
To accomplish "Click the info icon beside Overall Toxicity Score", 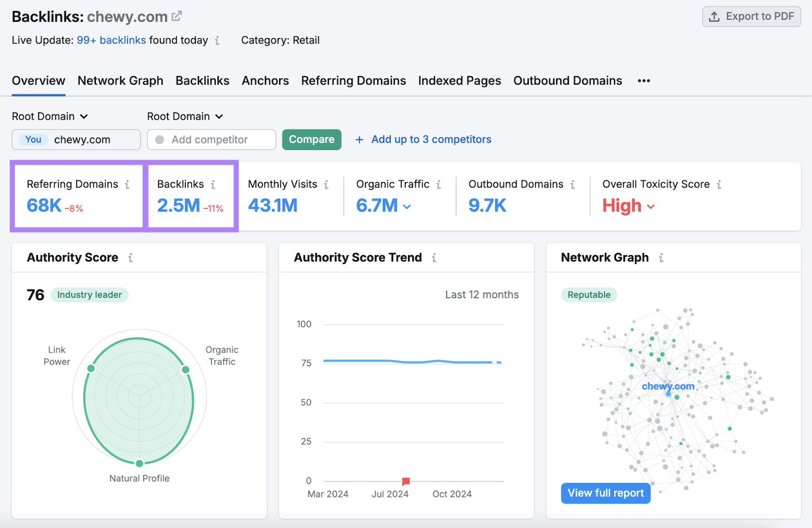I will point(720,184).
